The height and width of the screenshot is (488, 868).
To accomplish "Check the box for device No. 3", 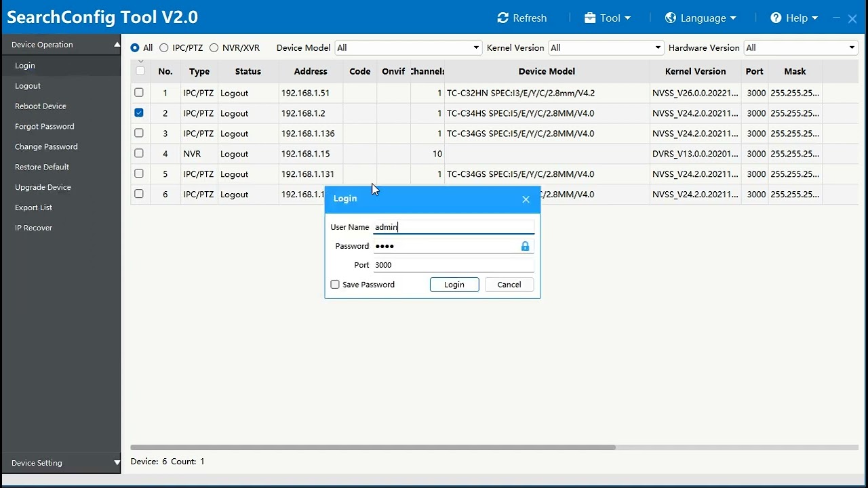I will [139, 134].
